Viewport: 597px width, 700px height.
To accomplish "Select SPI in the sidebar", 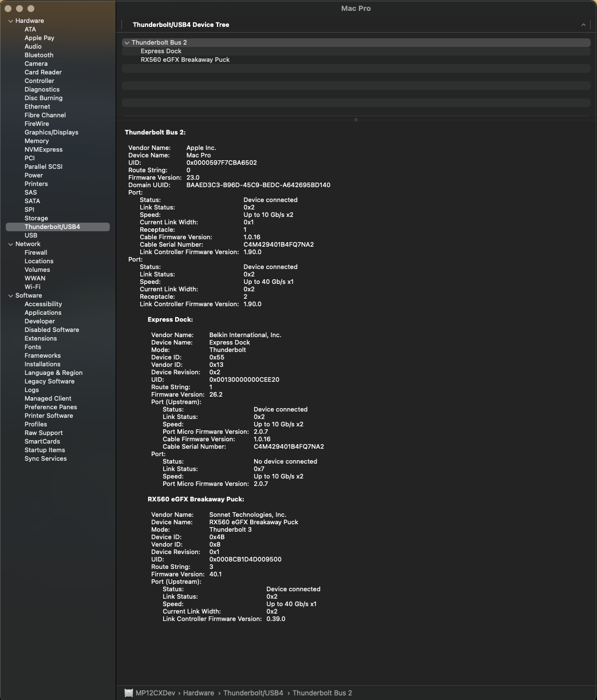I will [29, 209].
